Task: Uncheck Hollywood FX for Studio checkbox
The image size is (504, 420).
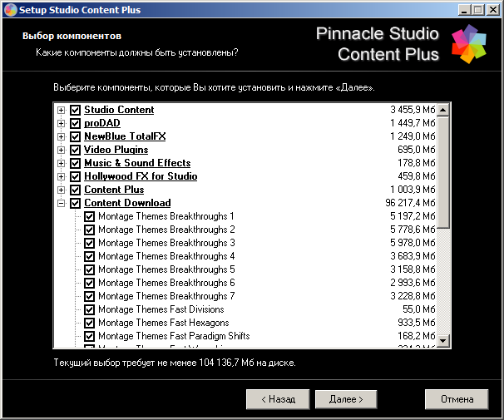Action: tap(75, 177)
